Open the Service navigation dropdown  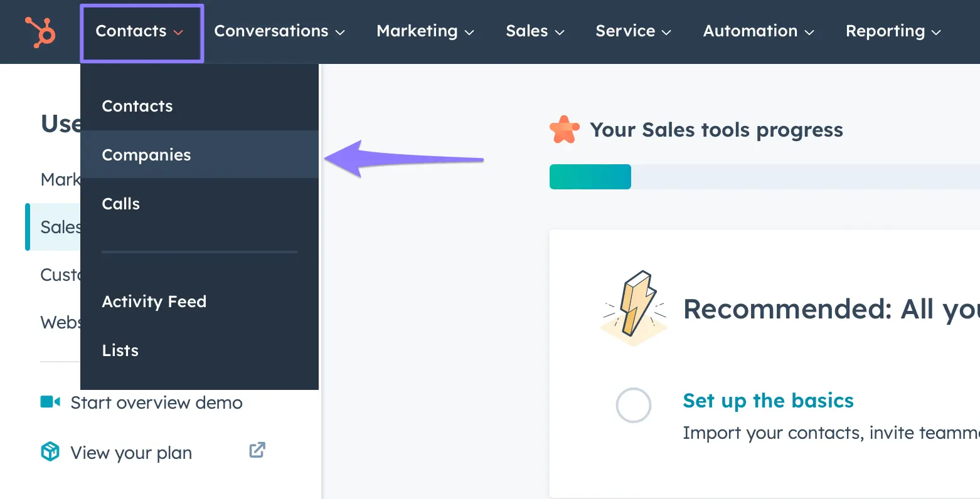(633, 31)
